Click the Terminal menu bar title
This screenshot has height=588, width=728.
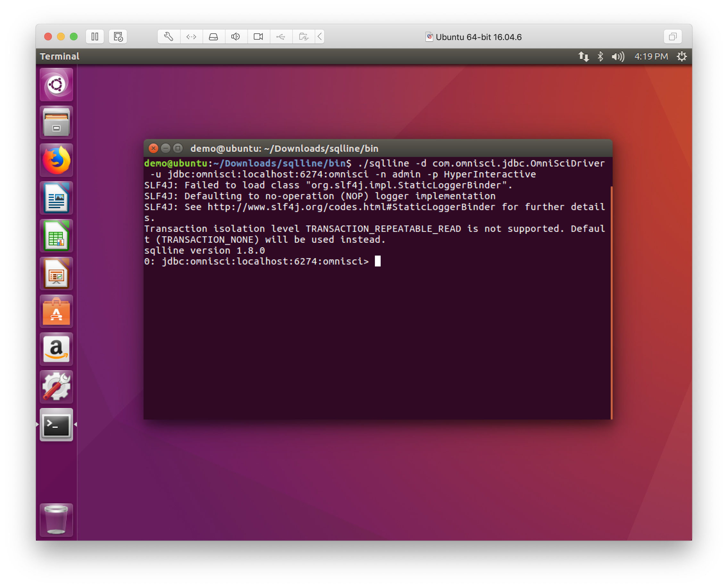coord(60,56)
